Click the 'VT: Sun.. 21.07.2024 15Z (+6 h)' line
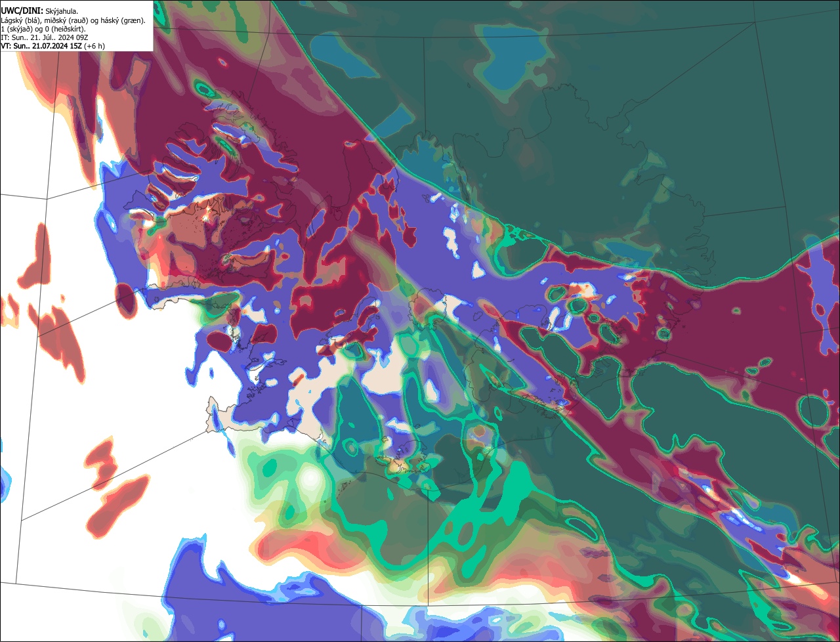840x642 pixels. coord(52,46)
